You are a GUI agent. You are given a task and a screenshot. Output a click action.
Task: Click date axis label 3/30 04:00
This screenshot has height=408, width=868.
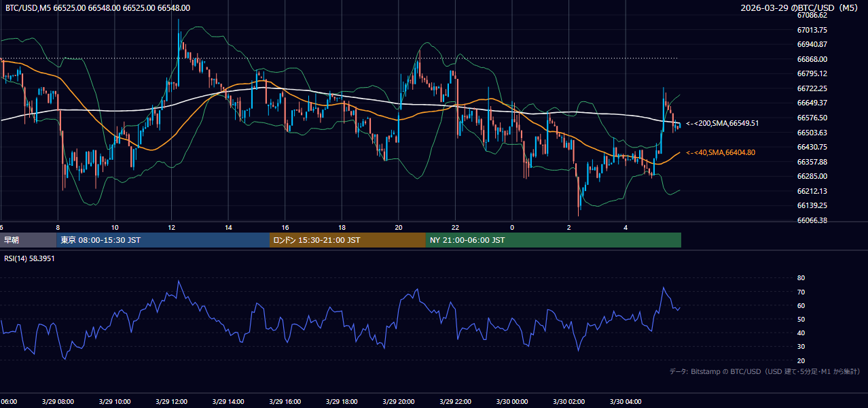[x=626, y=401]
